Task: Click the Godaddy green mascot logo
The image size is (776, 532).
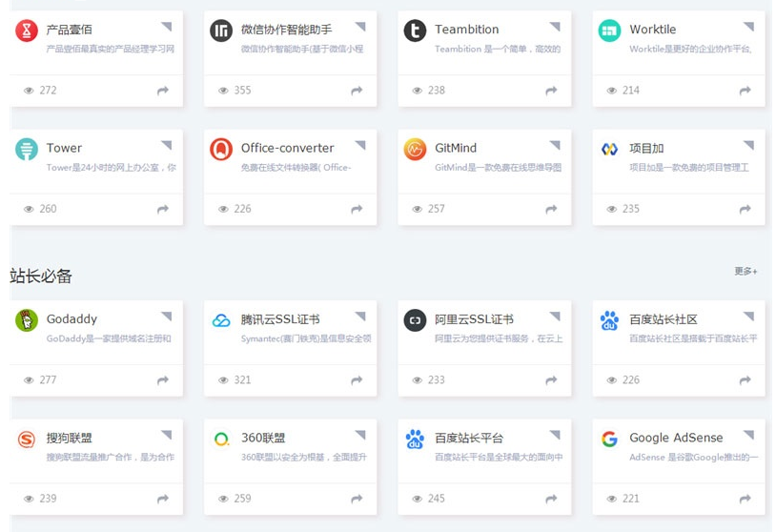Action: pyautogui.click(x=27, y=320)
